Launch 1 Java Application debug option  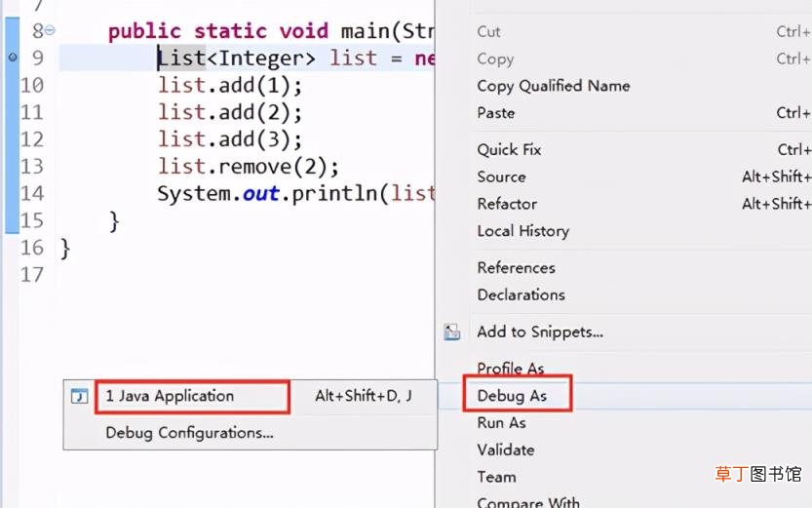point(170,396)
